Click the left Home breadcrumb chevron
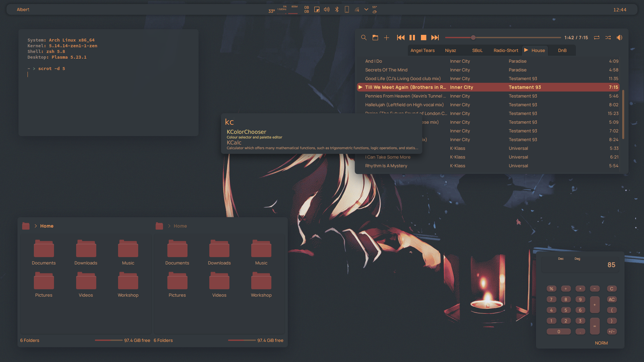Screen dimensions: 644x362 coord(36,226)
